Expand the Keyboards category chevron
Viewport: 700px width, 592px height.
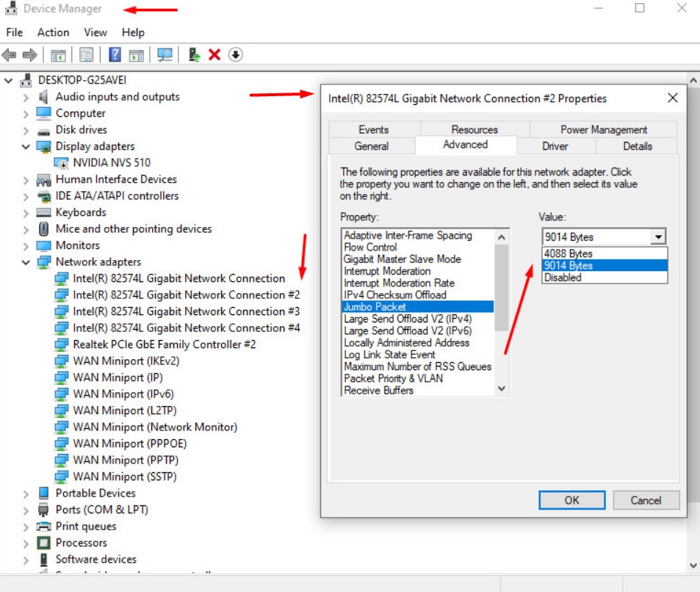click(x=26, y=213)
